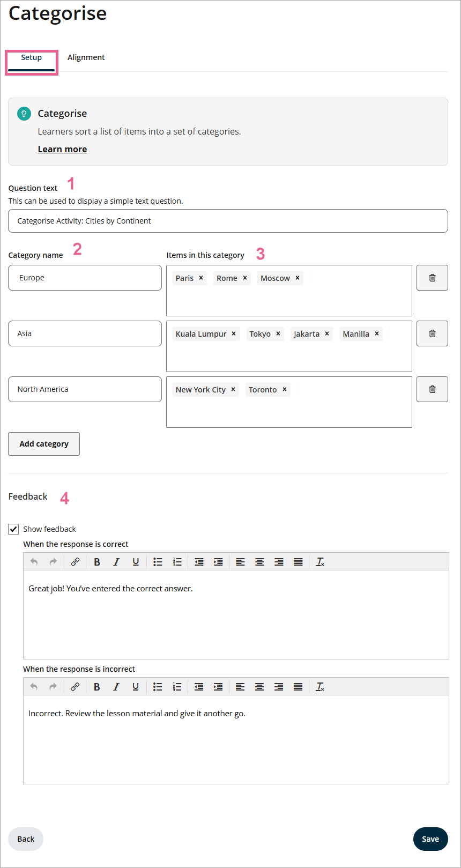Viewport: 461px width, 868px height.
Task: Undo in the correct response editor
Action: click(34, 562)
